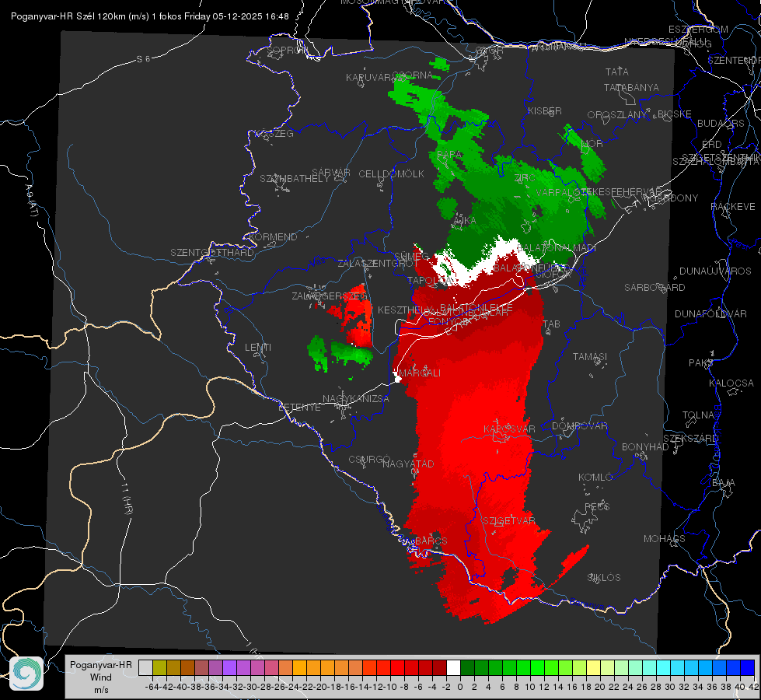This screenshot has height=700, width=761.
Task: Click the radar title text with date 05-12-2025
Action: (150, 16)
